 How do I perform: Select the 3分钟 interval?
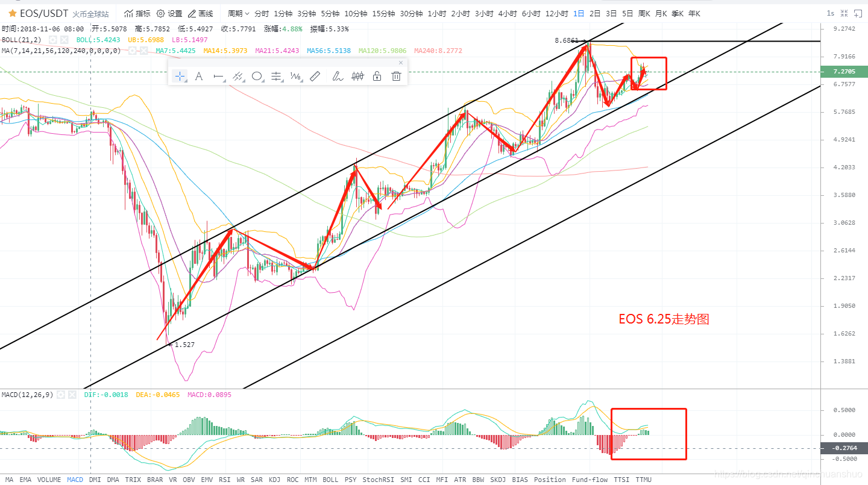[x=307, y=13]
